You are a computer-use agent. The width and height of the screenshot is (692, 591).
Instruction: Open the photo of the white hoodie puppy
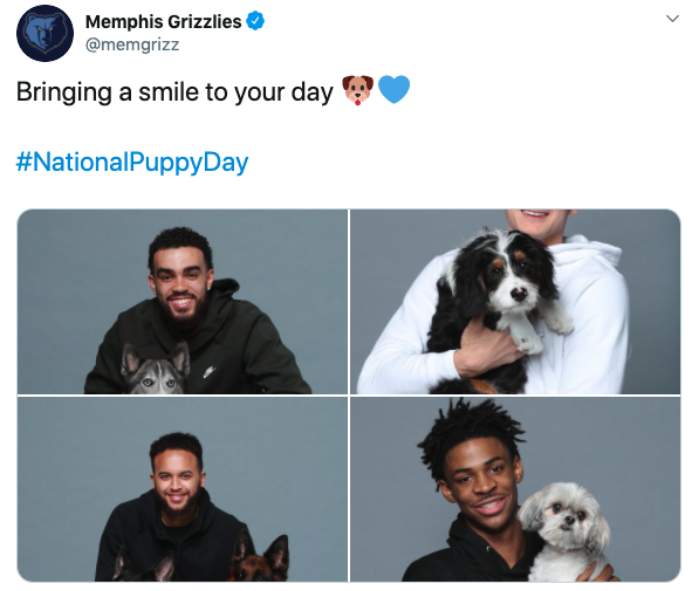click(x=515, y=301)
